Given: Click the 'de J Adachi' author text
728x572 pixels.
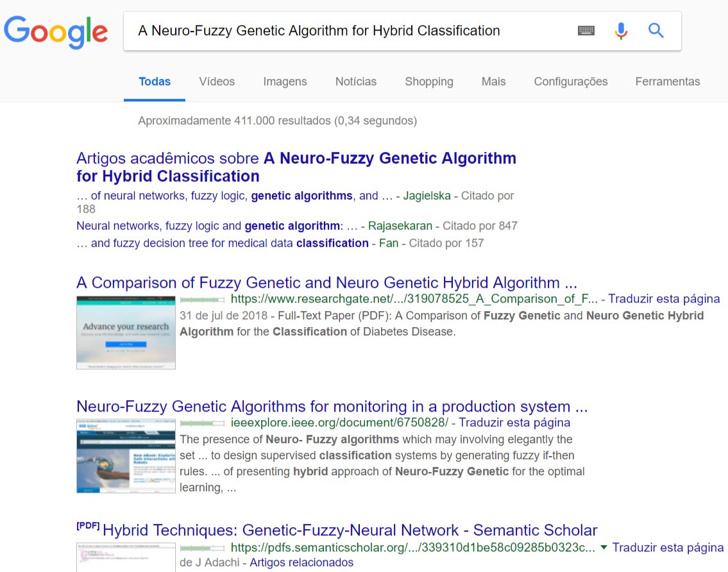Looking at the screenshot, I should pyautogui.click(x=209, y=563).
